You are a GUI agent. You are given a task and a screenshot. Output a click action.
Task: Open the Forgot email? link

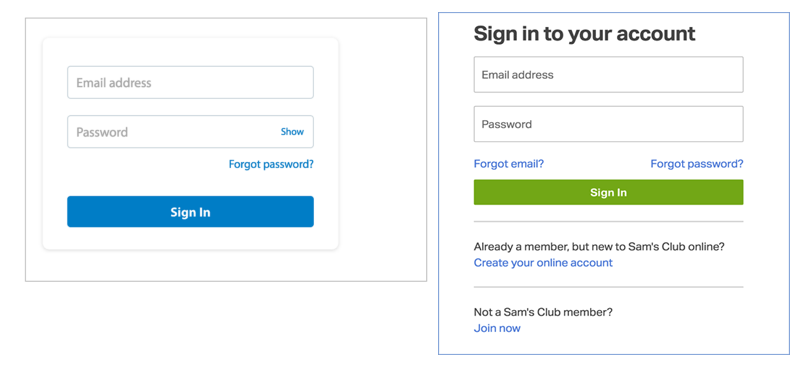(509, 164)
